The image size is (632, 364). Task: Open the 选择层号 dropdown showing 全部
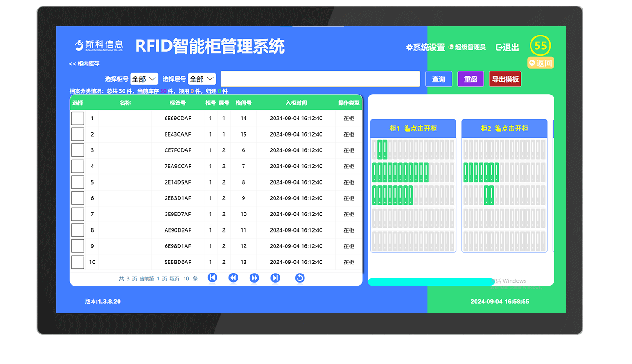point(202,78)
